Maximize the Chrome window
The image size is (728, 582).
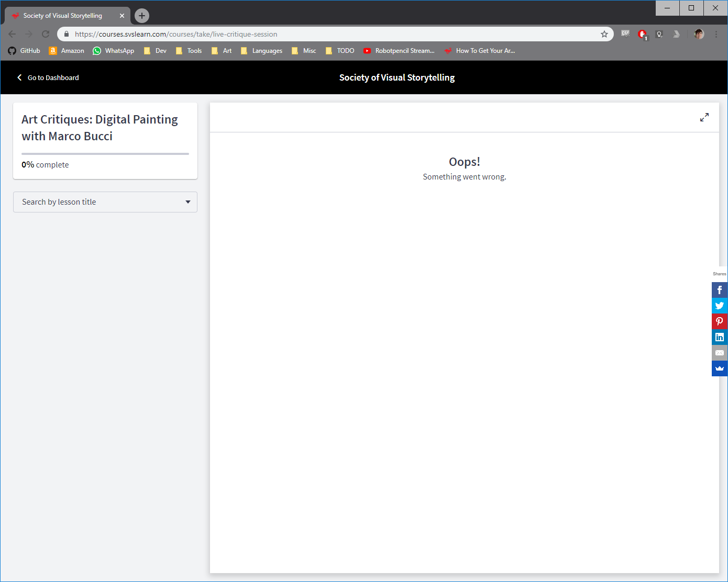point(691,8)
